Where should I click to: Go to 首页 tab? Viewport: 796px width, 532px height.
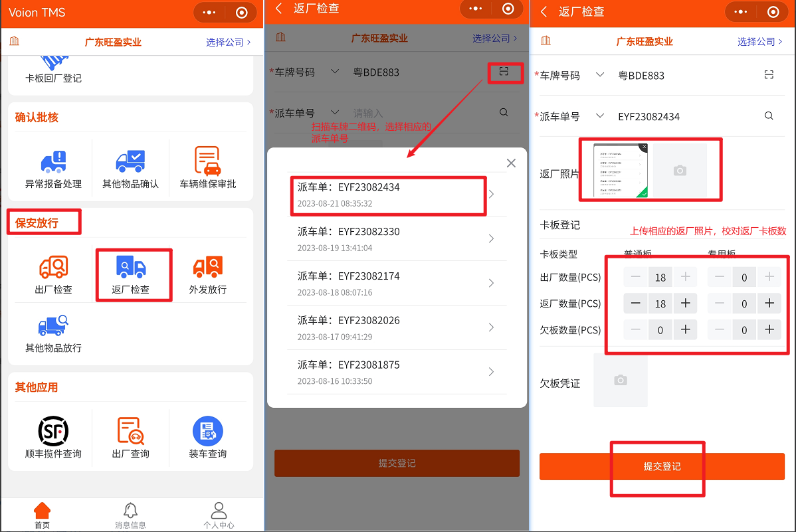coord(42,515)
